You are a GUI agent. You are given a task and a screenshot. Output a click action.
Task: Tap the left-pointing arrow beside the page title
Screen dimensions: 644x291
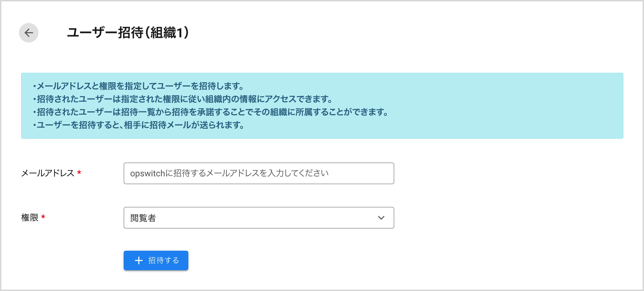(x=28, y=32)
